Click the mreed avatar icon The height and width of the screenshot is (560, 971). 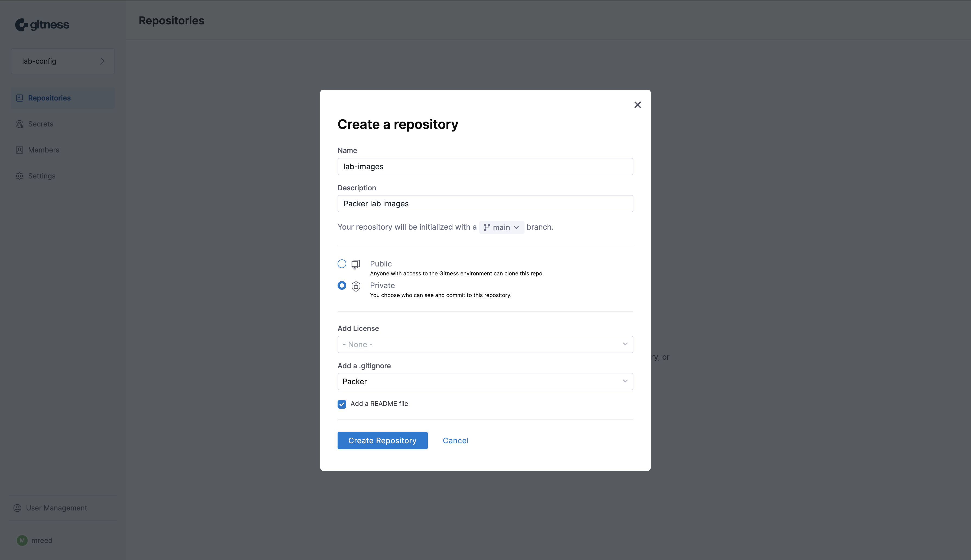(22, 541)
